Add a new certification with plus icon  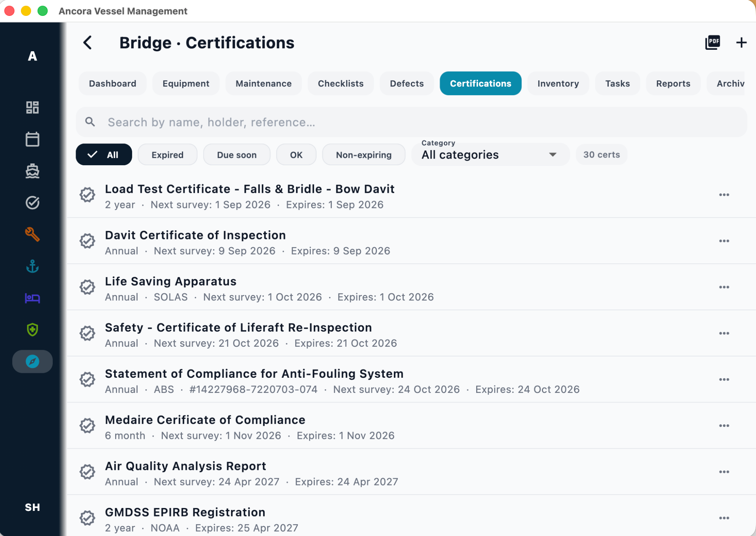(x=741, y=43)
